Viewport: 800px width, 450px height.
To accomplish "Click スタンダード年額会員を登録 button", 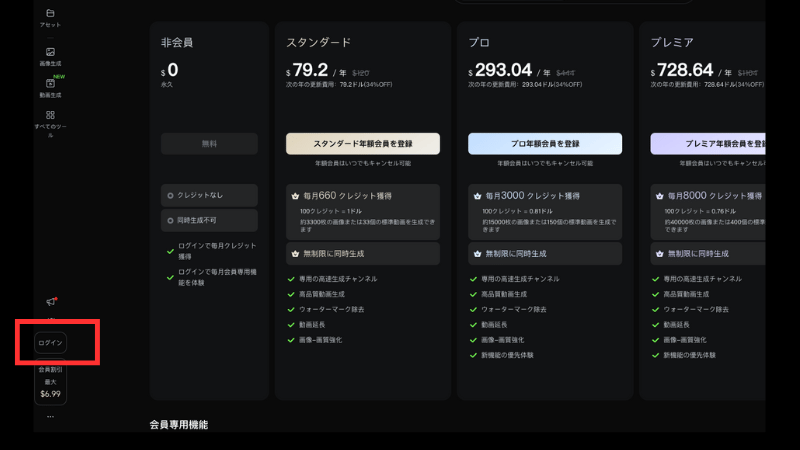I will pyautogui.click(x=363, y=144).
